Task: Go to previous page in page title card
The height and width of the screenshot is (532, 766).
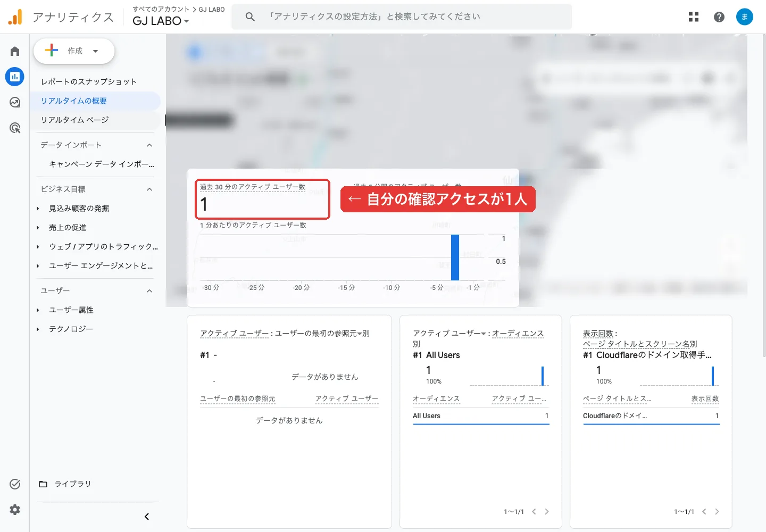Action: [x=704, y=512]
